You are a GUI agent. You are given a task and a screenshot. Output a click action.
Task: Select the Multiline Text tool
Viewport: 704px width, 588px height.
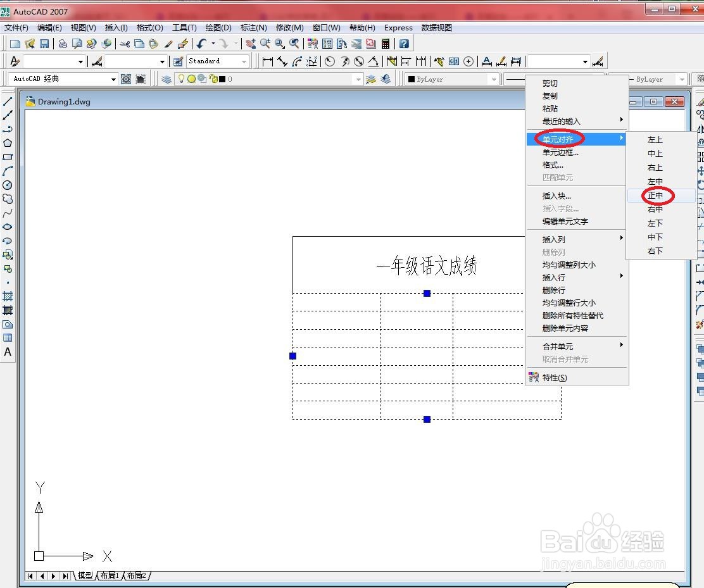(8, 352)
